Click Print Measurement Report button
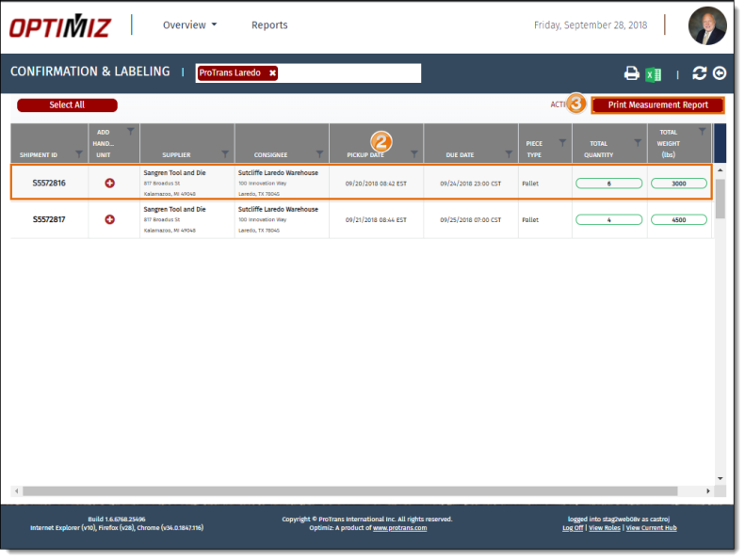The width and height of the screenshot is (745, 560). [x=658, y=105]
